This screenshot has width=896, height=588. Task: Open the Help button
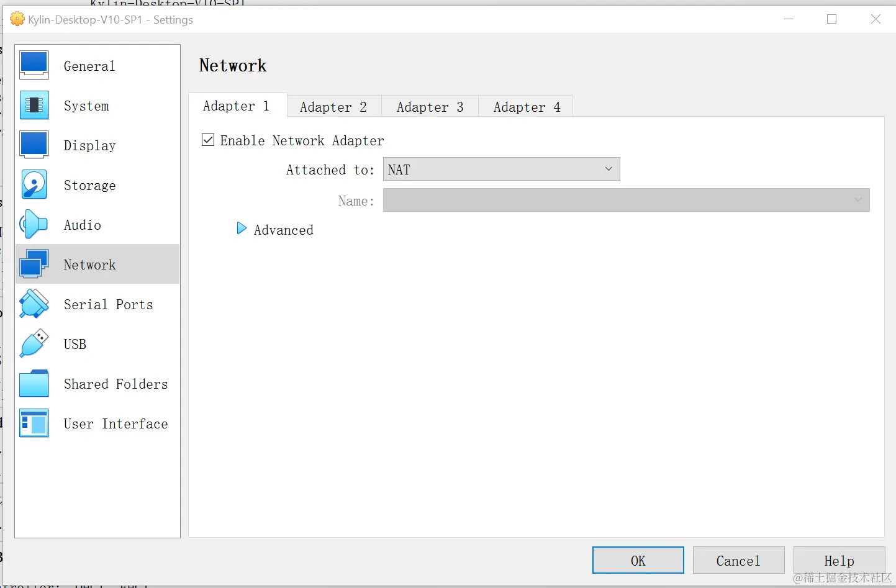839,560
